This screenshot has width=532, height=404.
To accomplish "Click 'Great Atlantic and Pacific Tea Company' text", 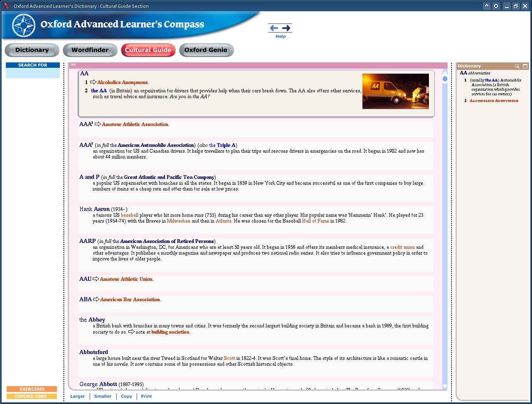I will click(x=169, y=177).
